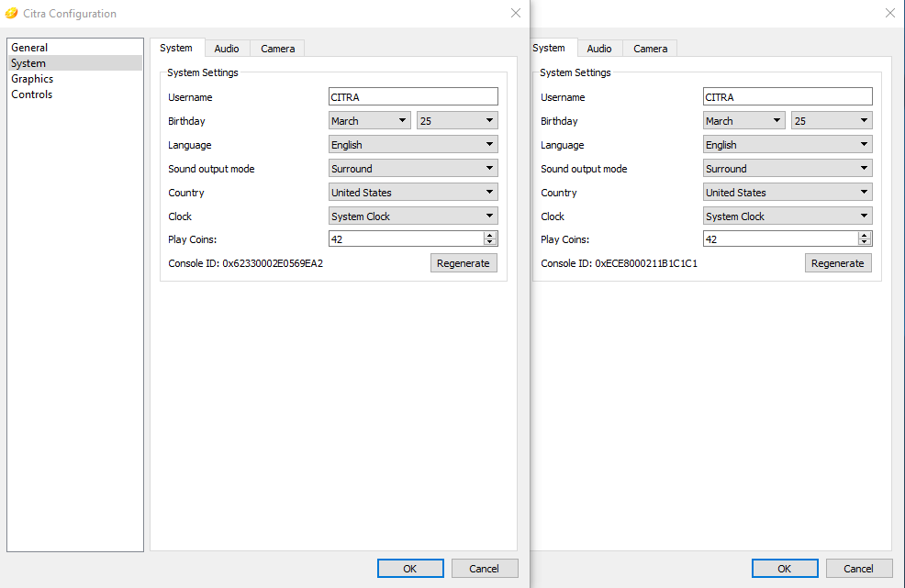The image size is (905, 588).
Task: Select General in left window's category list
Action: click(x=75, y=48)
